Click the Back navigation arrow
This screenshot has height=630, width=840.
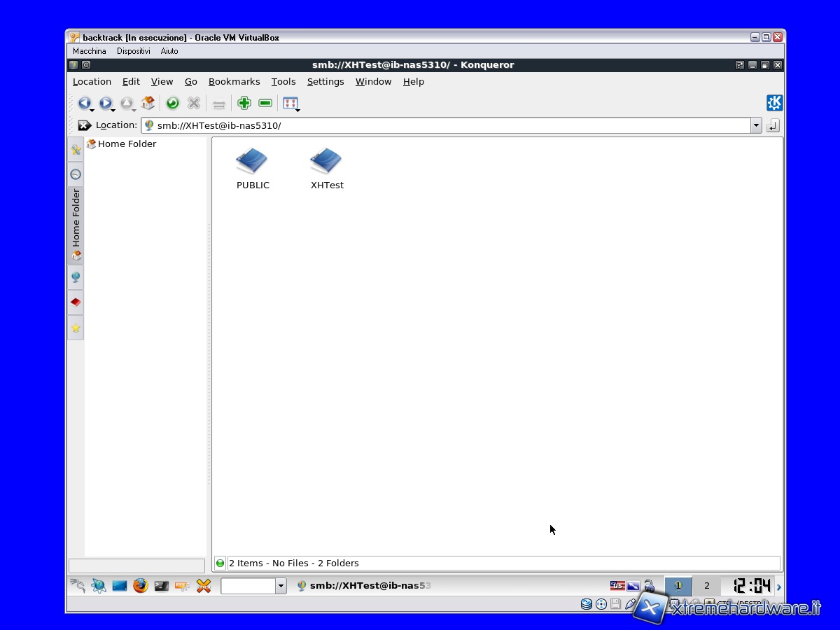[84, 104]
